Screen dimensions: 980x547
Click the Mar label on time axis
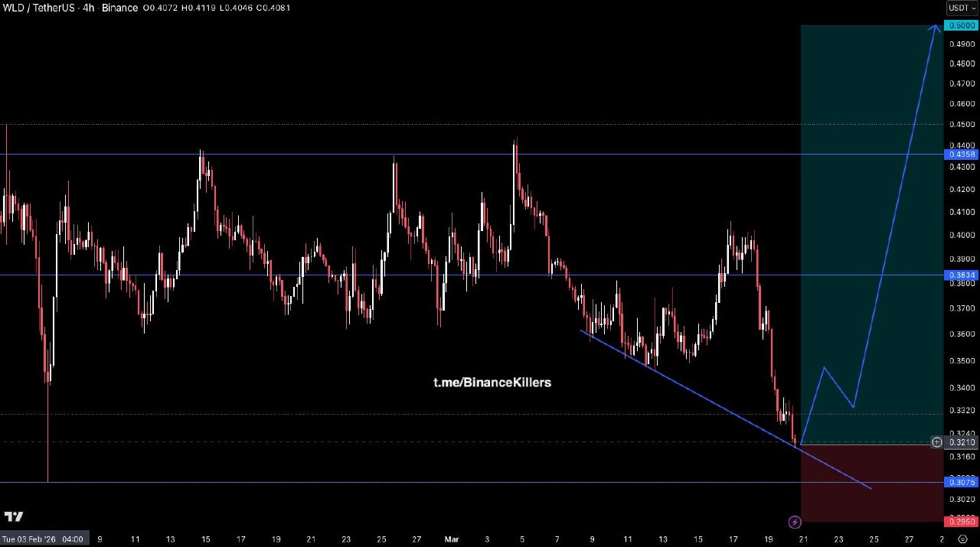(x=451, y=539)
